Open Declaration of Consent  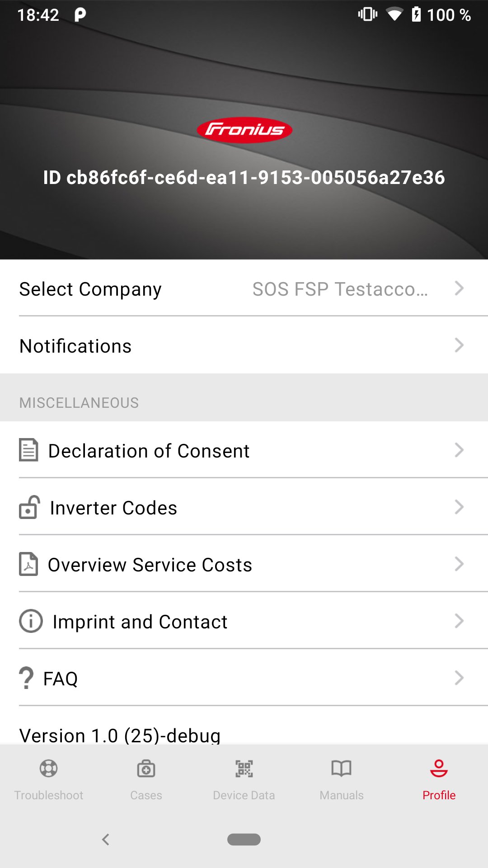[x=149, y=451]
